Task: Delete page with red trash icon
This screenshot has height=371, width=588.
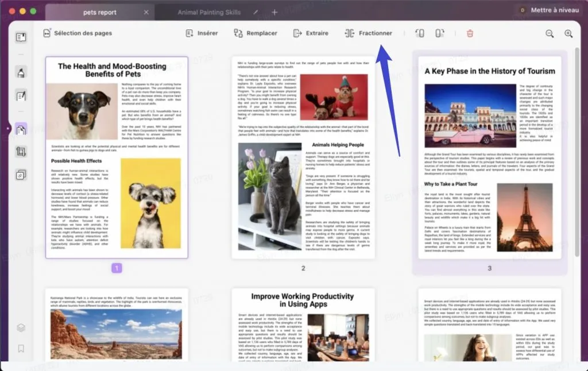Action: click(470, 33)
